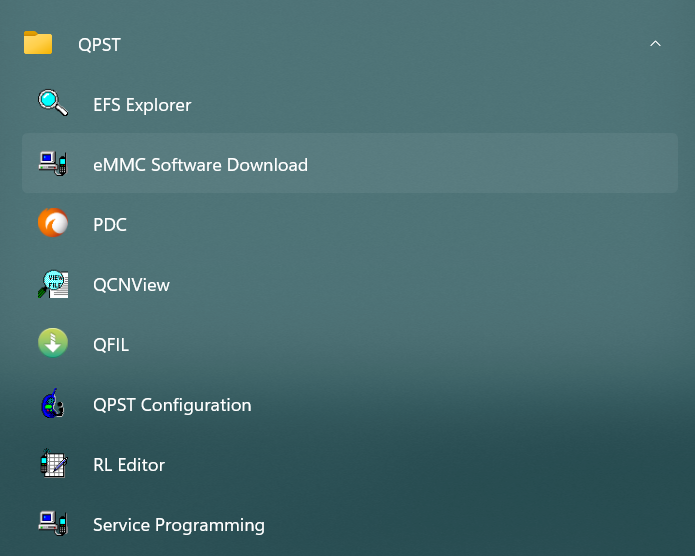Click the Service Programming computer-phone icon

coord(53,523)
